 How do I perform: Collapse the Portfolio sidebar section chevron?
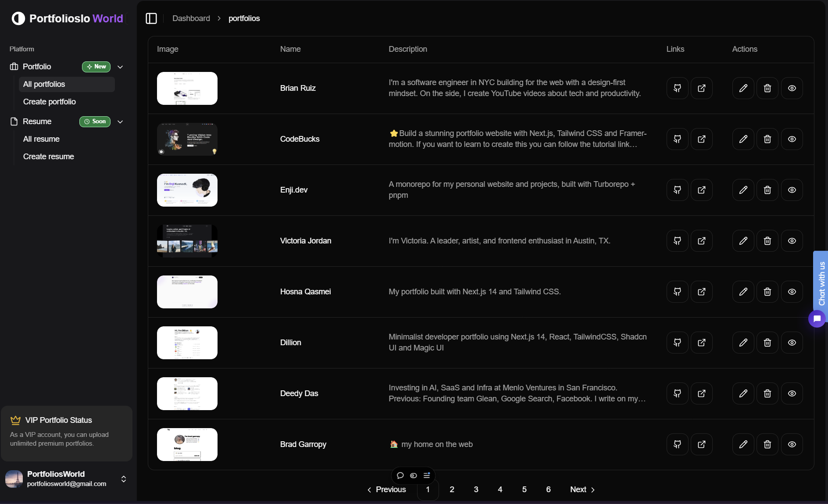(120, 67)
